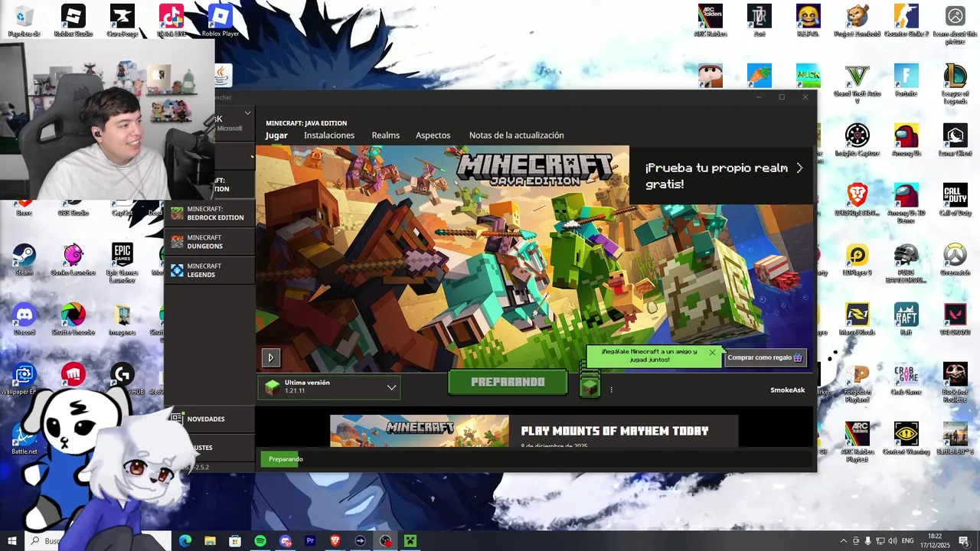
Task: Click the Preparando progress bar
Action: pos(535,459)
